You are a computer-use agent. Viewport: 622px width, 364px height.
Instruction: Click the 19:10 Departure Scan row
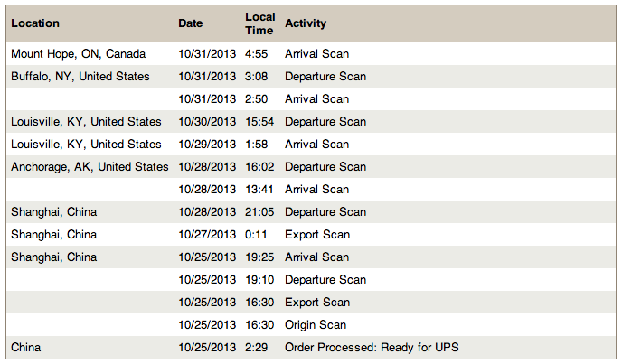pyautogui.click(x=325, y=280)
